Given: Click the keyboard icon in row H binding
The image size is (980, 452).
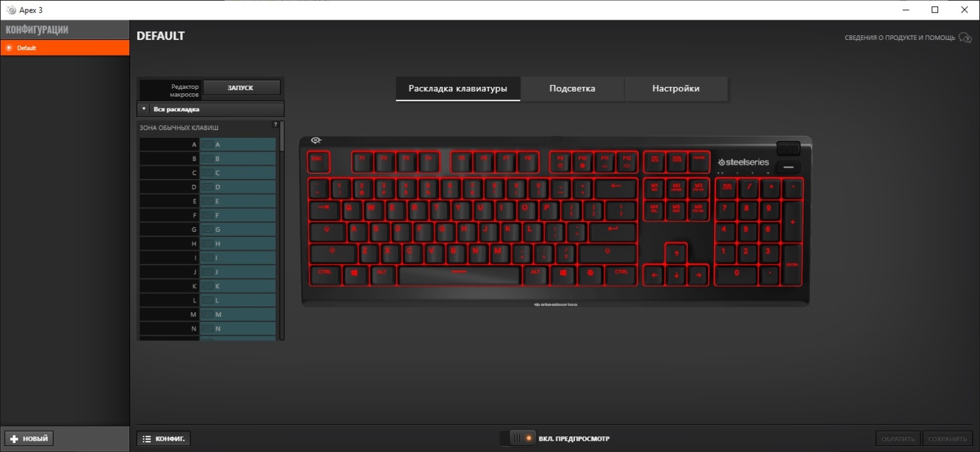Looking at the screenshot, I should [x=207, y=244].
